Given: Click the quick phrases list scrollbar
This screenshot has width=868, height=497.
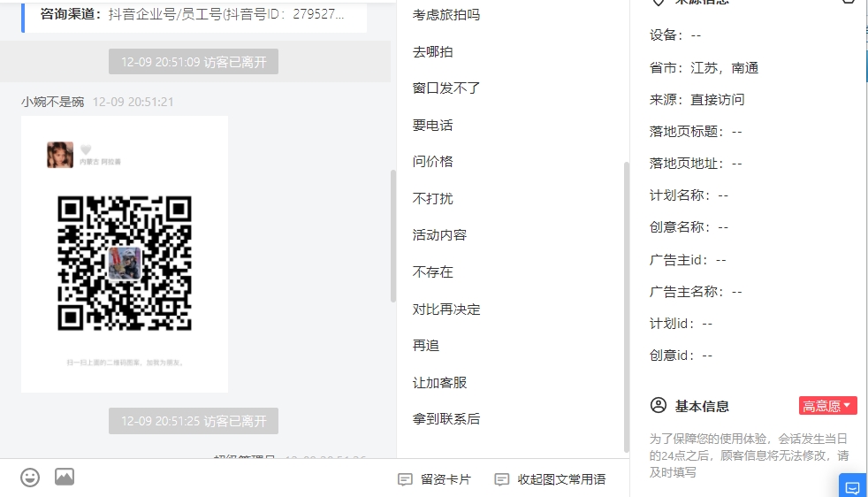Looking at the screenshot, I should pos(626,307).
